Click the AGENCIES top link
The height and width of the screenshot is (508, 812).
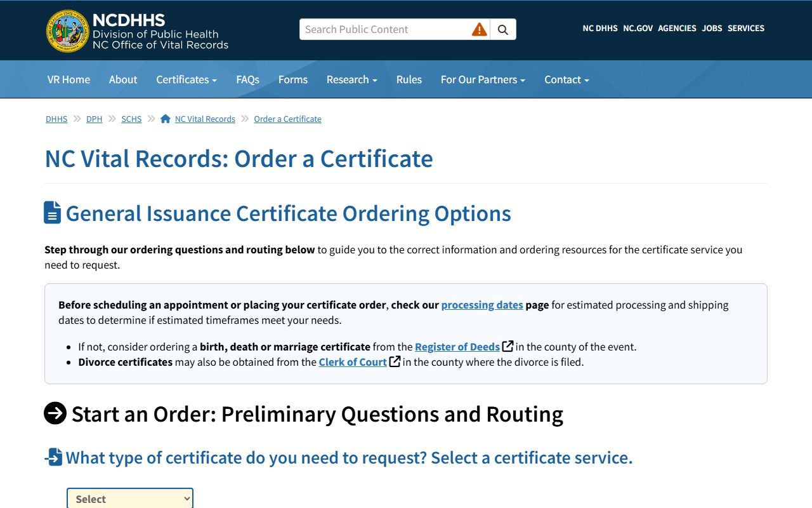point(677,29)
